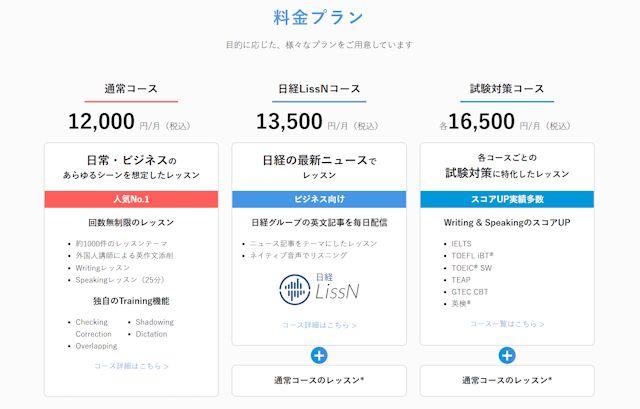Click the Shadowing training feature item
The width and height of the screenshot is (640, 409).
155,322
